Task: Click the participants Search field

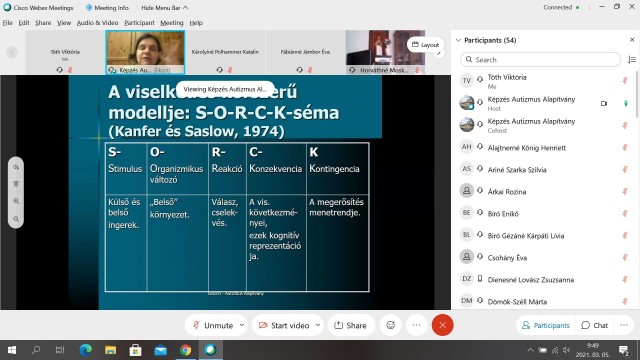Action: click(x=540, y=60)
